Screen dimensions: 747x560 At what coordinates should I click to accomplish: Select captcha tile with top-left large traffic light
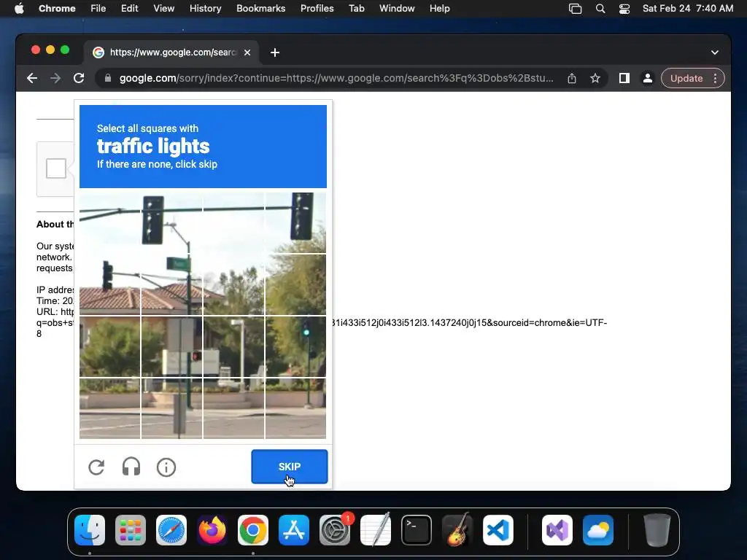click(172, 223)
